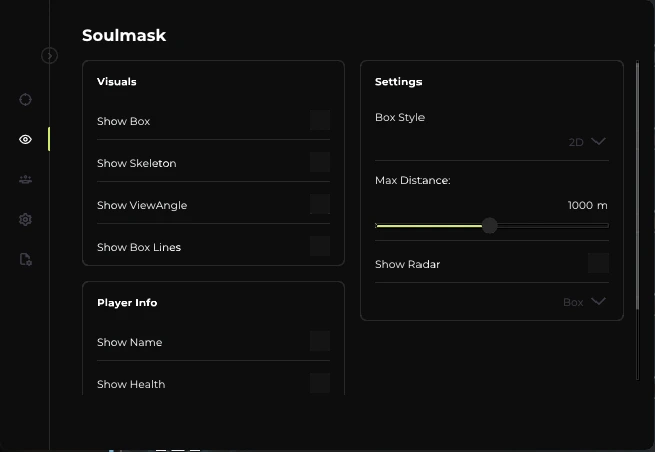Click the Max Distance label
The width and height of the screenshot is (655, 452).
point(413,180)
